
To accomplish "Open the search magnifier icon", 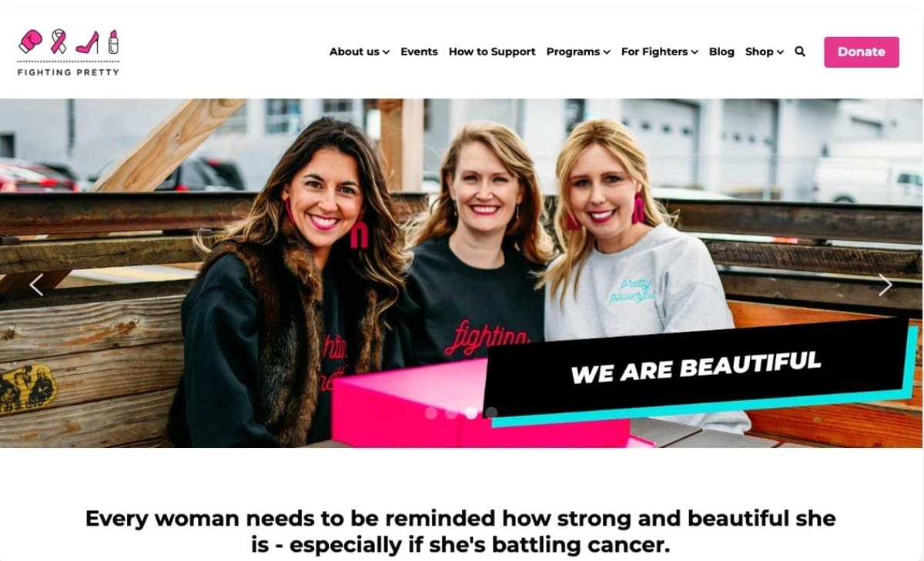I will click(800, 52).
